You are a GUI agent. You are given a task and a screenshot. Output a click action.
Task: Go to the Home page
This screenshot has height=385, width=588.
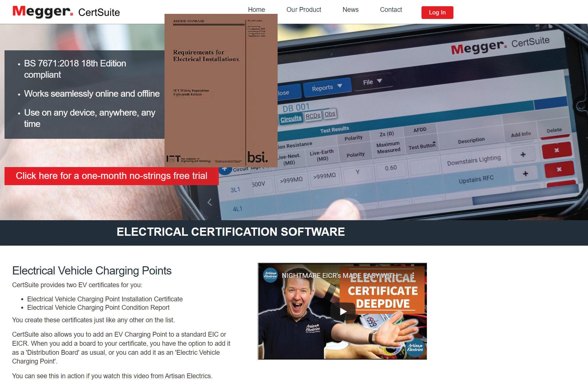point(256,10)
